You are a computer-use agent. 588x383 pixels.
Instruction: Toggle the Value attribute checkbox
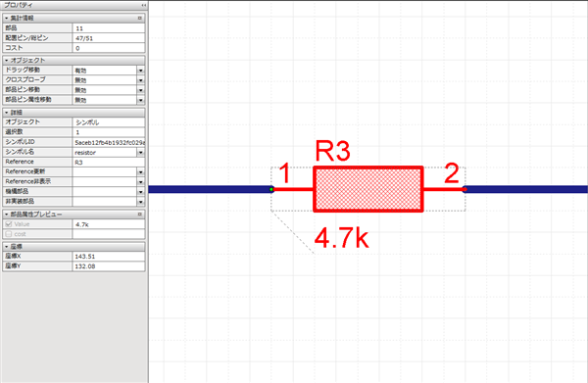click(x=9, y=224)
